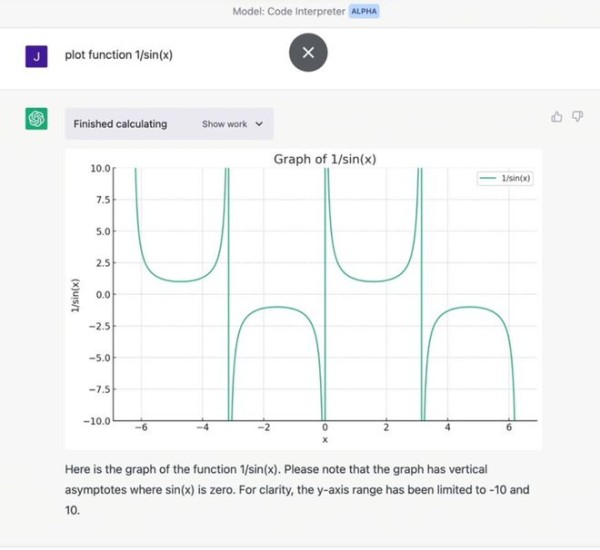Image resolution: width=600 pixels, height=550 pixels.
Task: Click the Model: Code Interpreter label
Action: tap(289, 11)
